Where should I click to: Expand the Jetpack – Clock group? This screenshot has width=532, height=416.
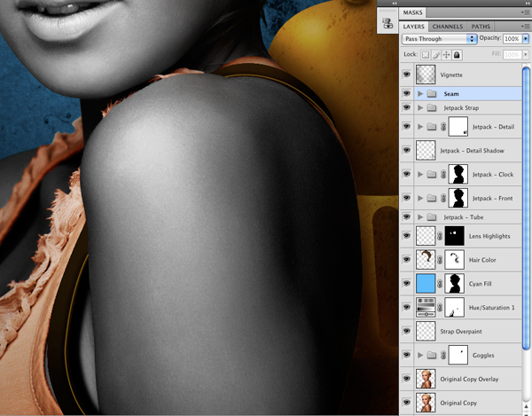pyautogui.click(x=420, y=175)
